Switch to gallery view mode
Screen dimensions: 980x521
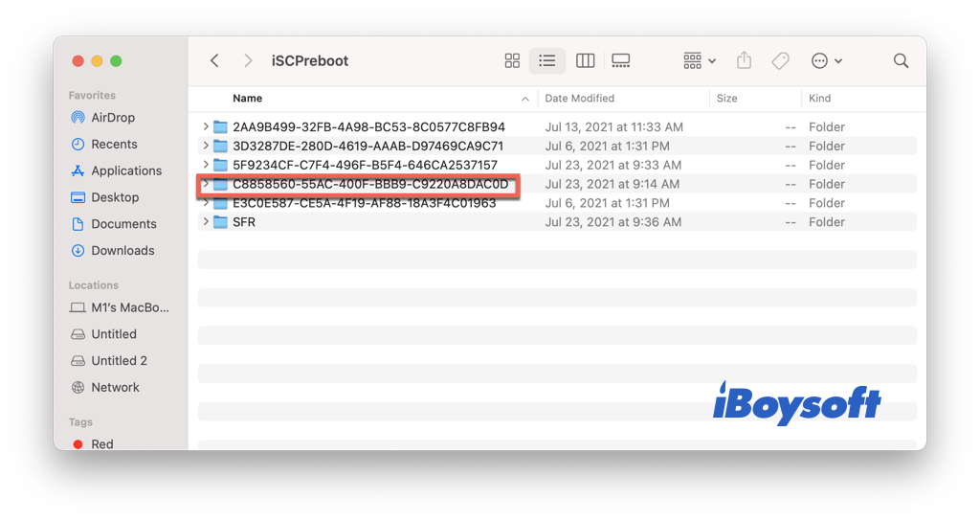point(620,60)
